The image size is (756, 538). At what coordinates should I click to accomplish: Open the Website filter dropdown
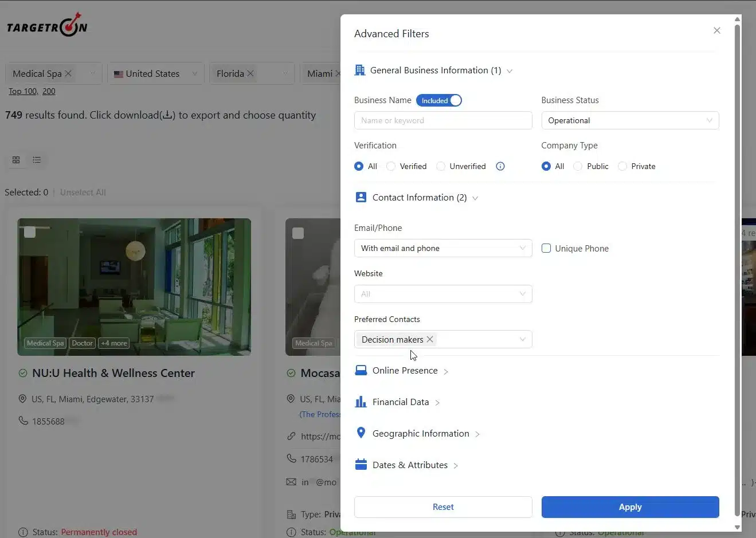(x=443, y=294)
